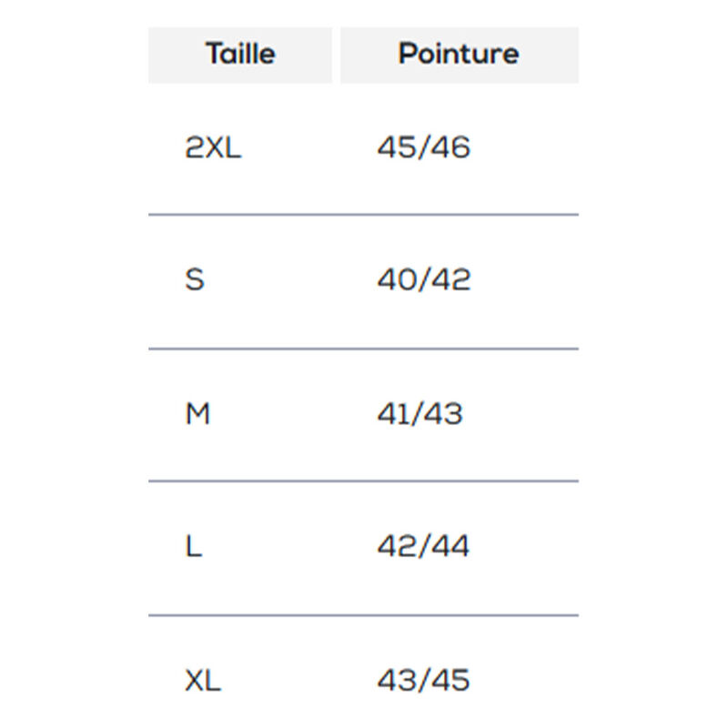This screenshot has height=728, width=728.
Task: Click the divider line below the 2XL row
Action: 363,215
